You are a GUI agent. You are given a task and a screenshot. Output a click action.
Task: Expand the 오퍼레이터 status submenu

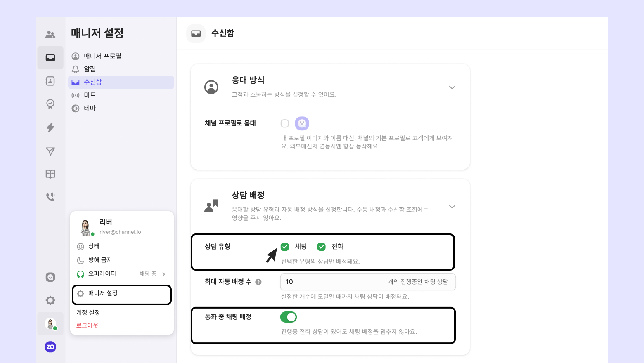coord(163,274)
